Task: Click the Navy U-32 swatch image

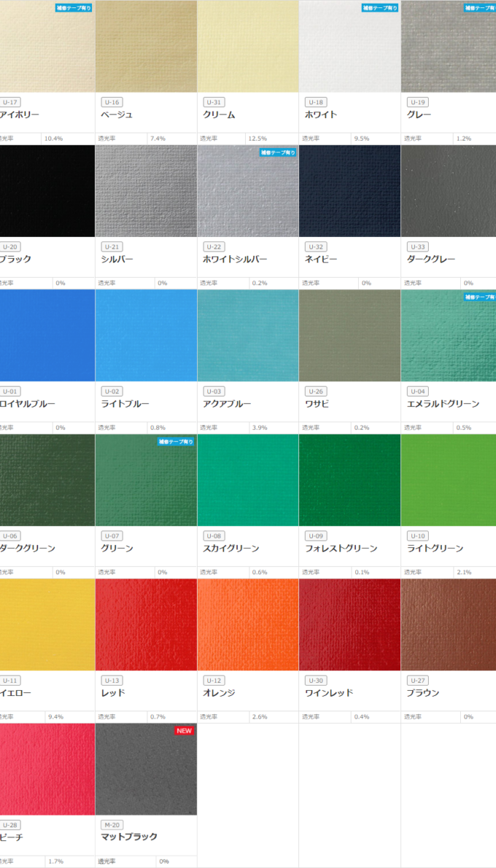Action: 349,190
